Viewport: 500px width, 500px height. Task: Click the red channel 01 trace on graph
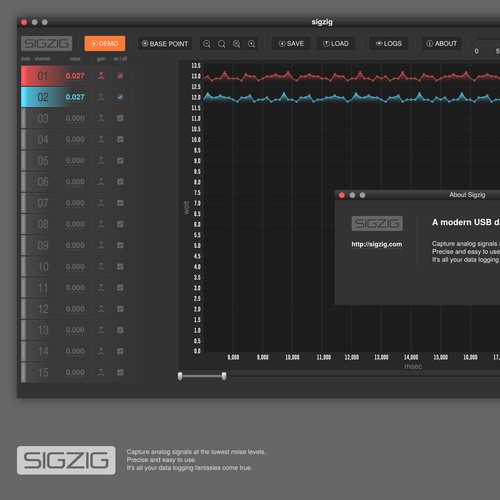pos(352,78)
